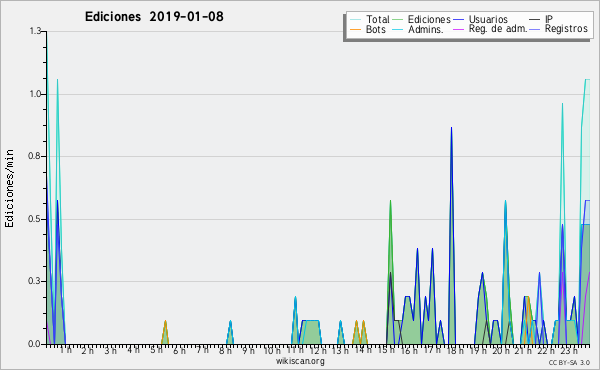
Task: Click the 11 h x-axis label
Action: point(295,350)
